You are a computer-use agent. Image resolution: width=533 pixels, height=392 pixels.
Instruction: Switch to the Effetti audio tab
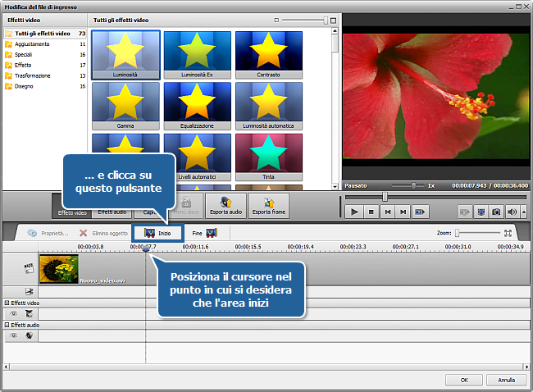[x=112, y=212]
